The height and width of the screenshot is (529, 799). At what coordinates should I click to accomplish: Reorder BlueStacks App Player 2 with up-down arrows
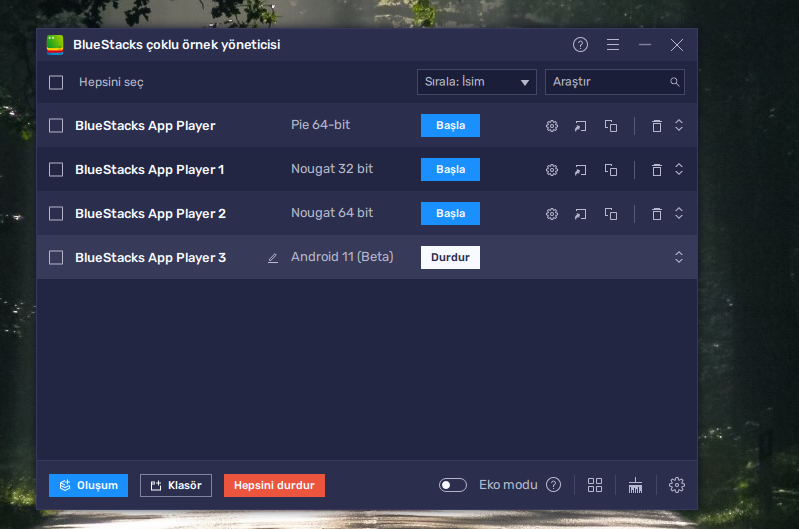point(679,213)
